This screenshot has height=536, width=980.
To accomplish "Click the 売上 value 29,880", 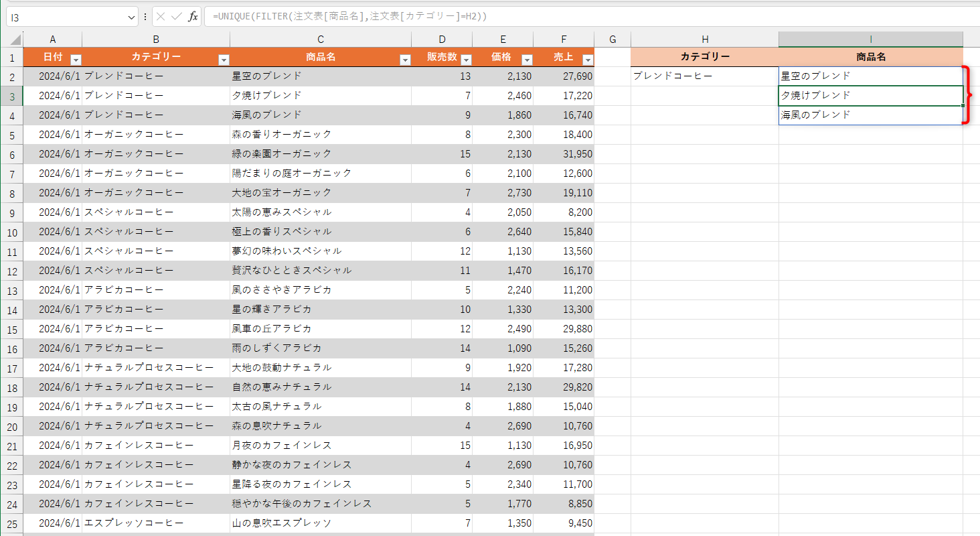I will (x=564, y=329).
